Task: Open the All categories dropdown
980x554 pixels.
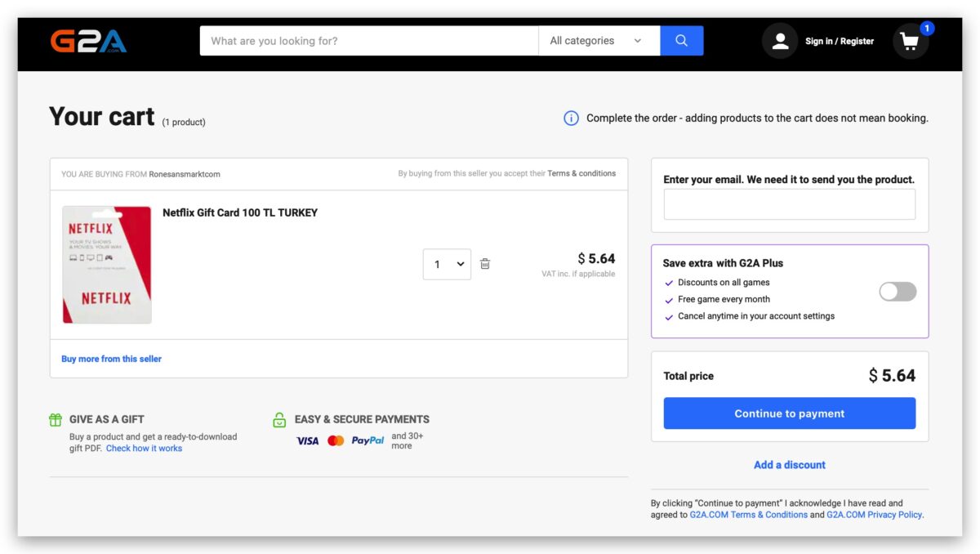Action: pos(599,41)
